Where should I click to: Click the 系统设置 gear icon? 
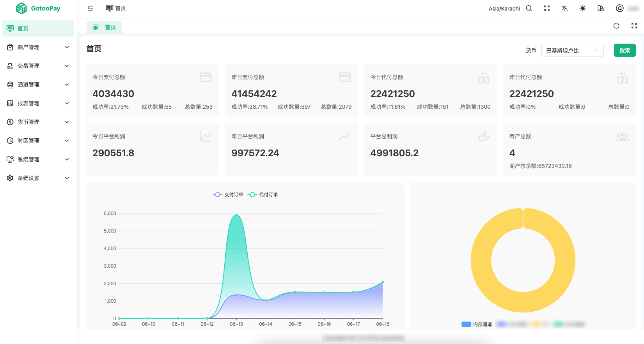pyautogui.click(x=10, y=178)
